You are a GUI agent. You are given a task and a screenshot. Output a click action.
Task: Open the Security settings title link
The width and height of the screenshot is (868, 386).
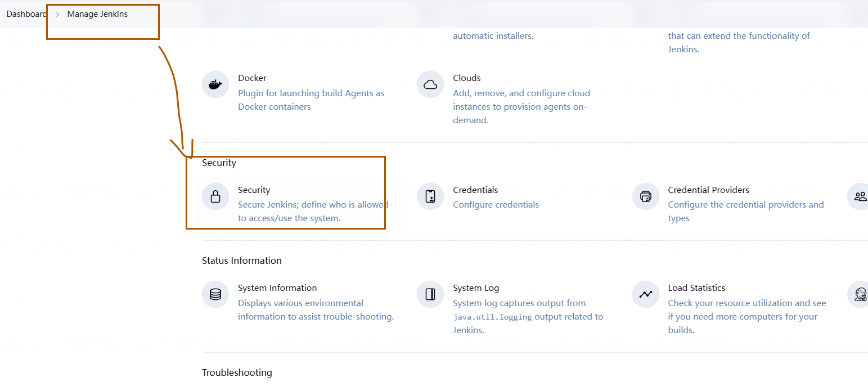coord(254,190)
